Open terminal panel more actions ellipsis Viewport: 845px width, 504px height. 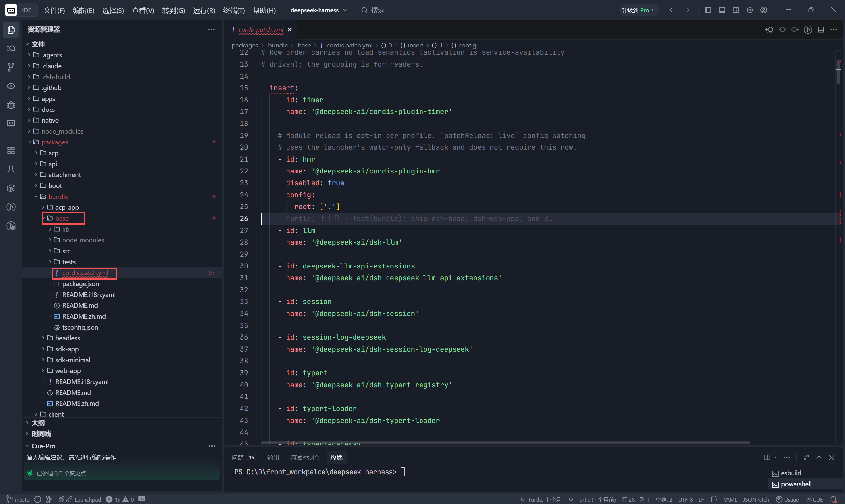[x=787, y=457]
